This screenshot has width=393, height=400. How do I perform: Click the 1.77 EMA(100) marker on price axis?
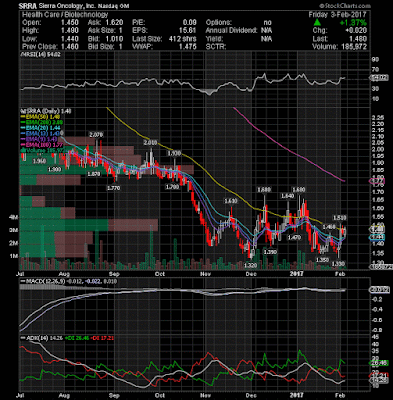point(378,181)
